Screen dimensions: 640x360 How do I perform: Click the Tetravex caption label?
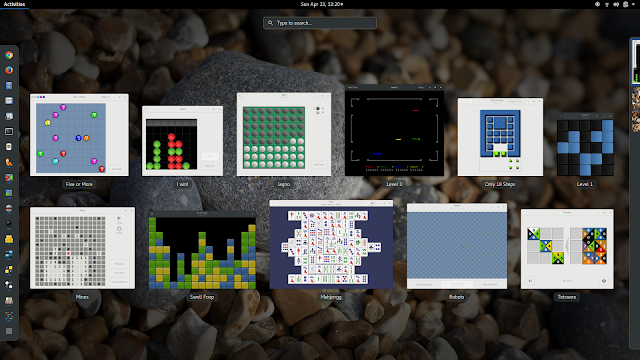tap(567, 297)
